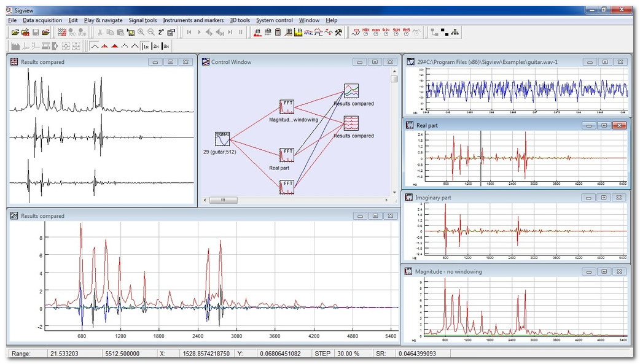This screenshot has width=640, height=364.
Task: Click the play arrow button in toolbar
Action: (x=199, y=33)
